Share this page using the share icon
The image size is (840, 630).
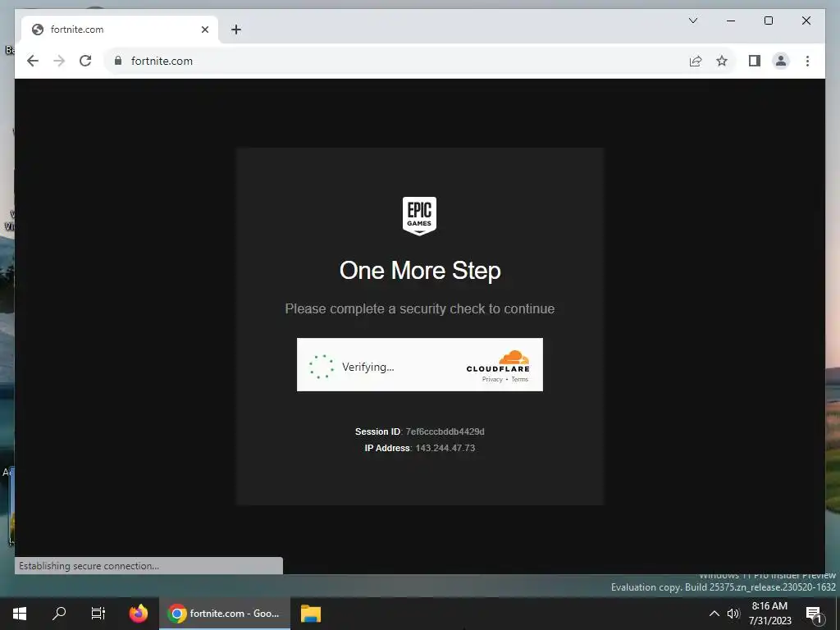696,61
